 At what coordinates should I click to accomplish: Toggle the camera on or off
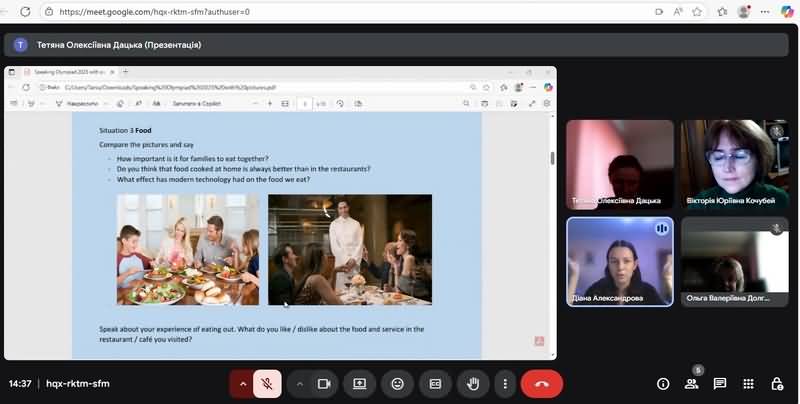324,383
